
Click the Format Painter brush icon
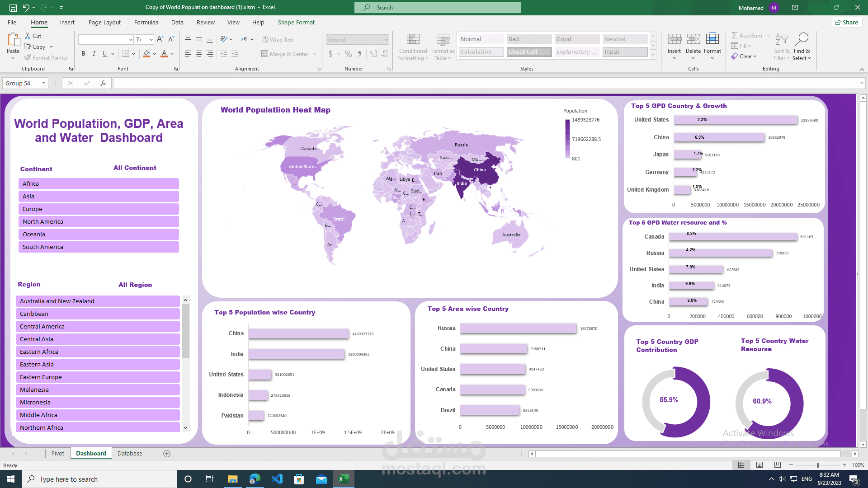tap(28, 58)
